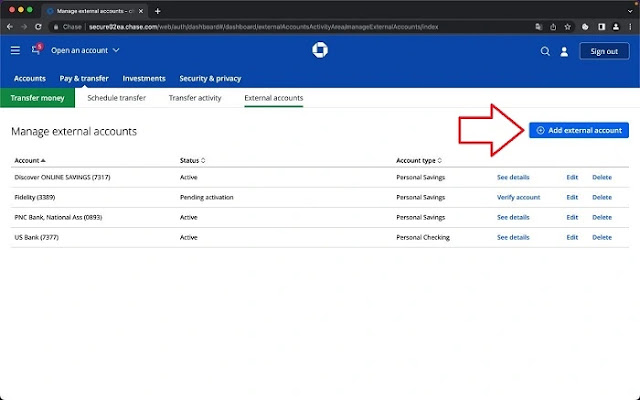Image resolution: width=640 pixels, height=400 pixels.
Task: Delete the Discover ONLINE SAVINGS account
Action: (602, 177)
